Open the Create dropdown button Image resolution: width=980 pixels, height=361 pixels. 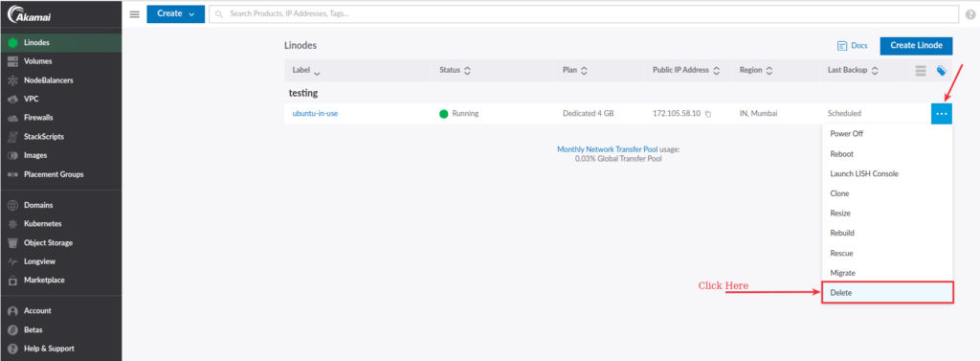tap(176, 13)
